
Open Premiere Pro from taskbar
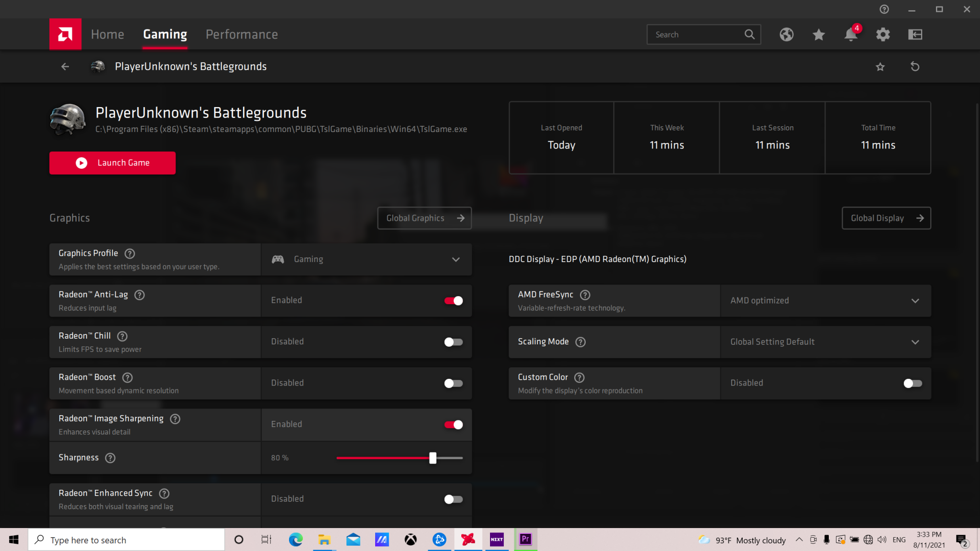pyautogui.click(x=525, y=540)
